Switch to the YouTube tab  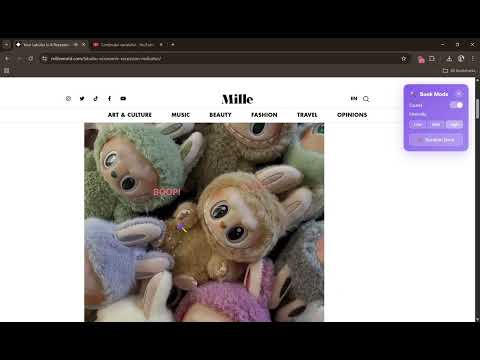point(127,44)
